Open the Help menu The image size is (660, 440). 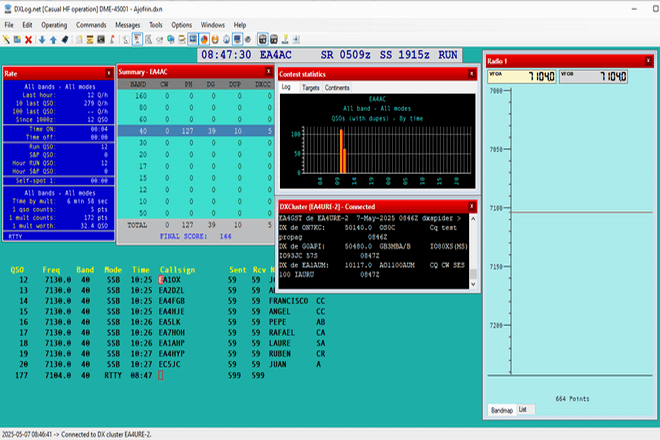(240, 25)
